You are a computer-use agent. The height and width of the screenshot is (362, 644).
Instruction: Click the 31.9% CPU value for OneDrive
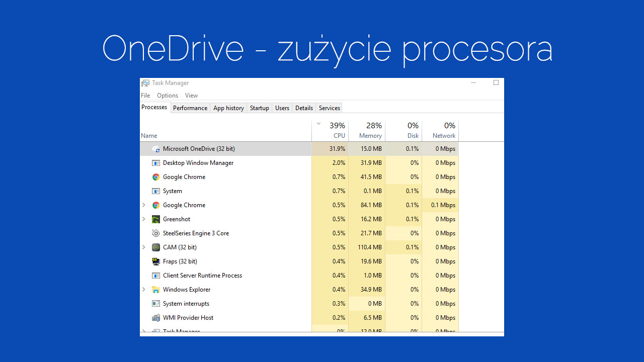[x=337, y=149]
